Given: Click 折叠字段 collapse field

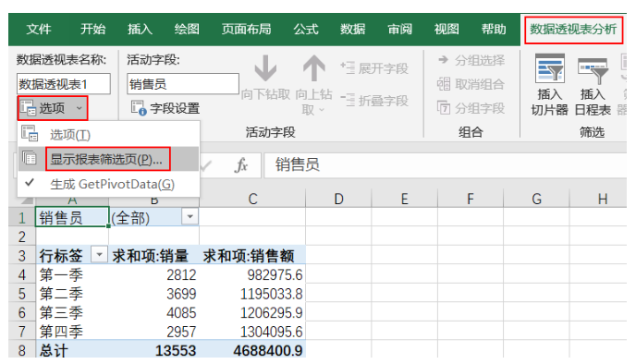Looking at the screenshot, I should (374, 101).
